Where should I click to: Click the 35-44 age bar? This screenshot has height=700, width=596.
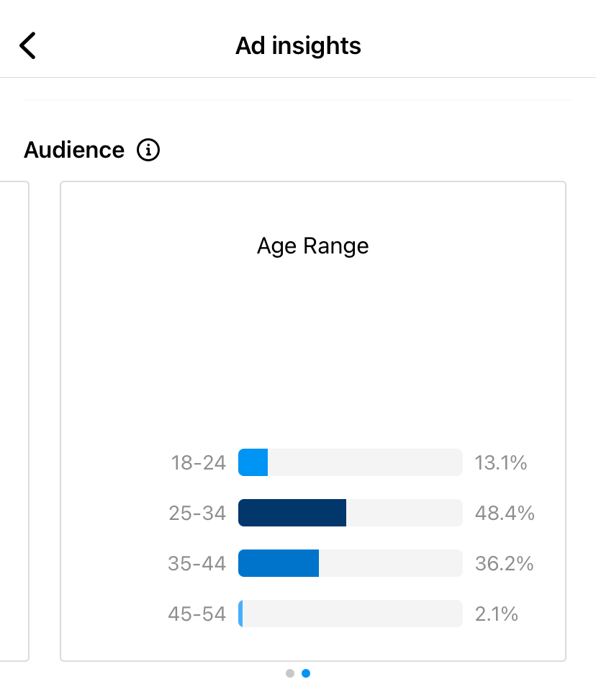coord(278,563)
